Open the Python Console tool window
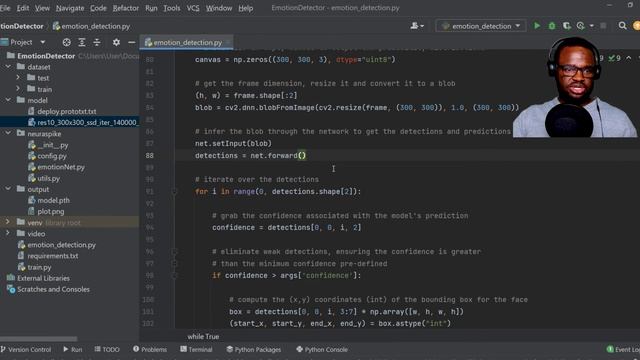 [x=322, y=349]
